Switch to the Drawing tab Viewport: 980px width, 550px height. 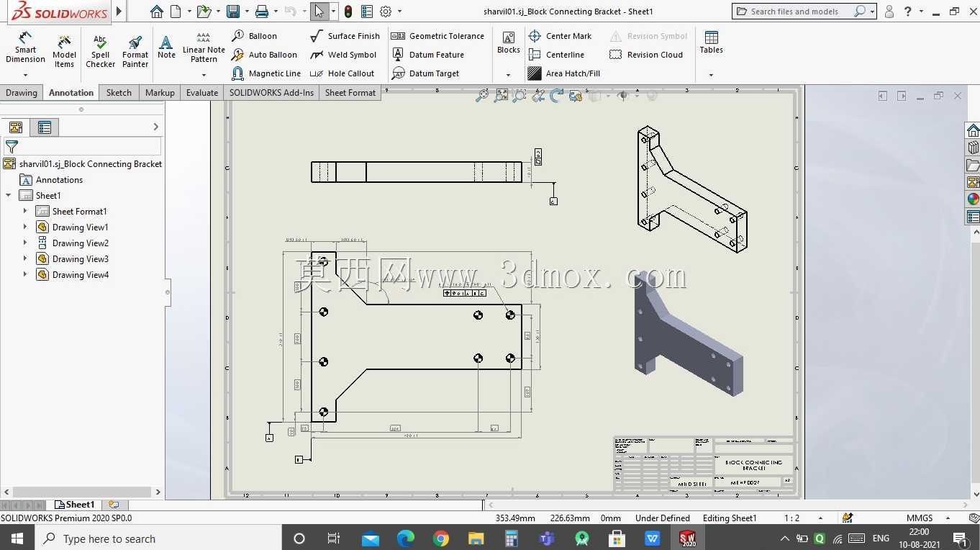[22, 93]
